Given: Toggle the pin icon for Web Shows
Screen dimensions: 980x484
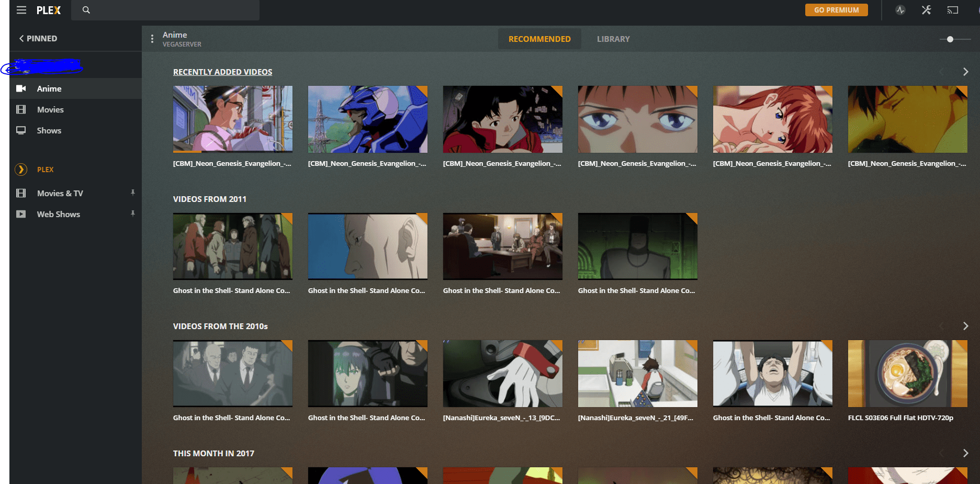Looking at the screenshot, I should coord(133,214).
